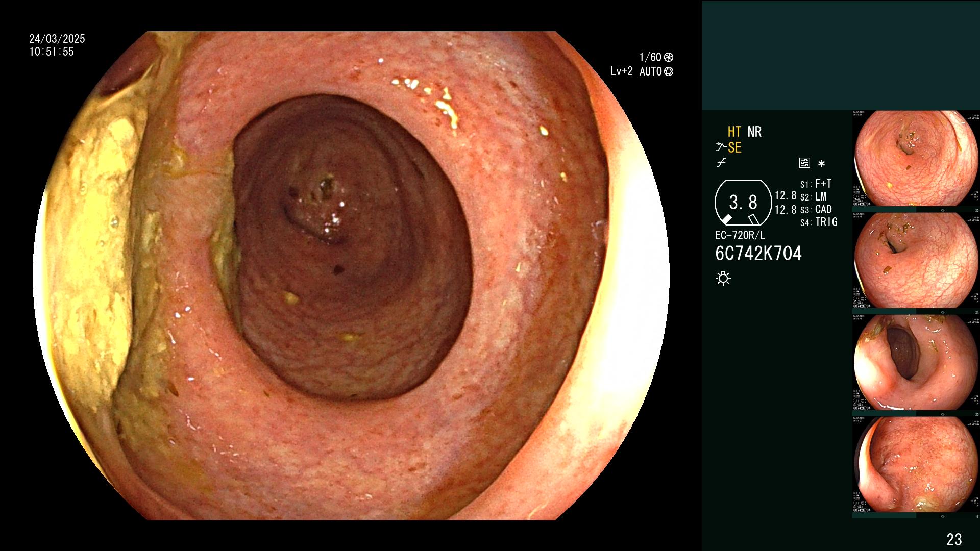Click the S1: F+T switch assignment
The width and height of the screenshot is (980, 551).
click(816, 184)
